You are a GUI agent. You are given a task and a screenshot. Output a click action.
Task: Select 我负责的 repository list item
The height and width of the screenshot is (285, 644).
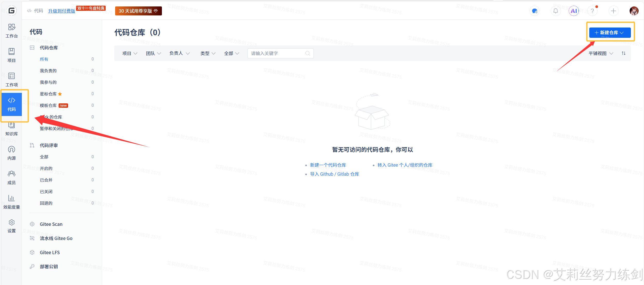[48, 71]
